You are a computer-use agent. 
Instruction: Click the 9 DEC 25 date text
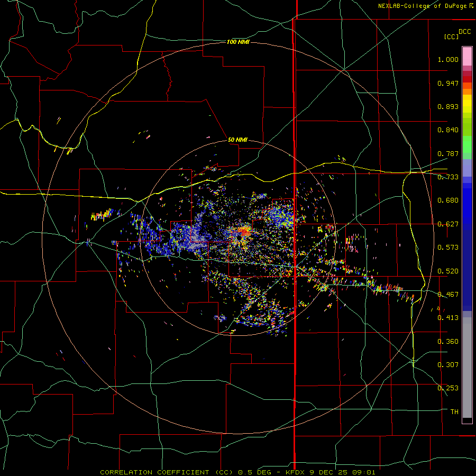329,472
